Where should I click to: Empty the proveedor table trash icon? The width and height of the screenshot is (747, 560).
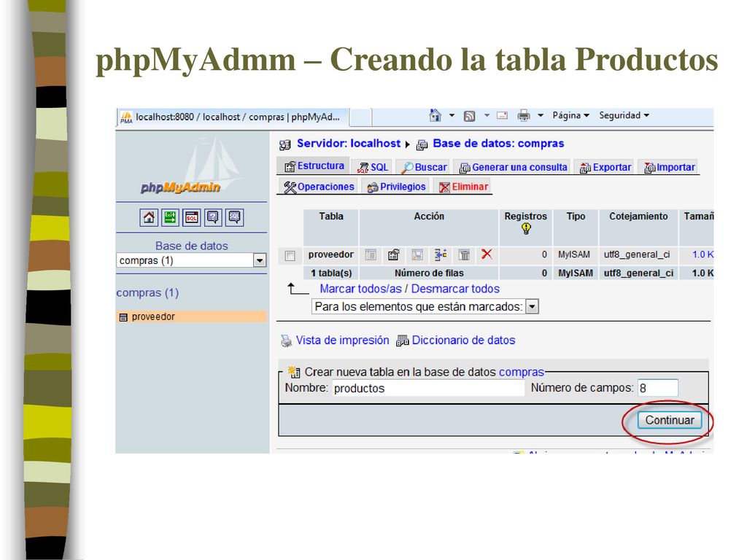point(464,254)
